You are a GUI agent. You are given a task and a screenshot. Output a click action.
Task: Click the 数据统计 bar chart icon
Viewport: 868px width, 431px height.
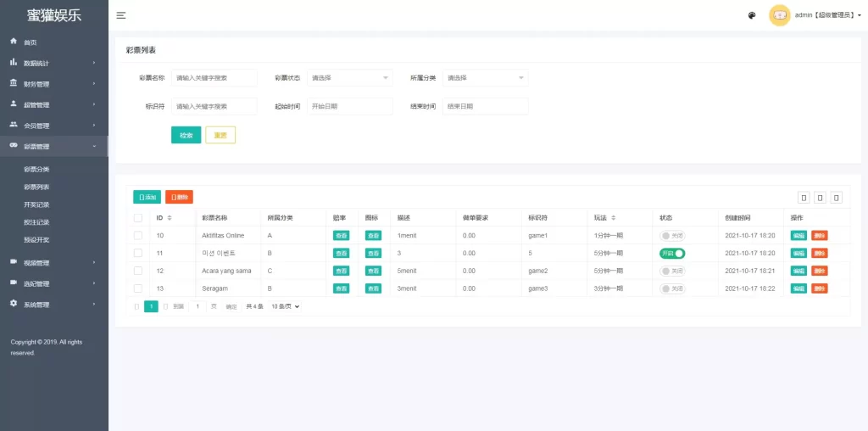coord(14,63)
